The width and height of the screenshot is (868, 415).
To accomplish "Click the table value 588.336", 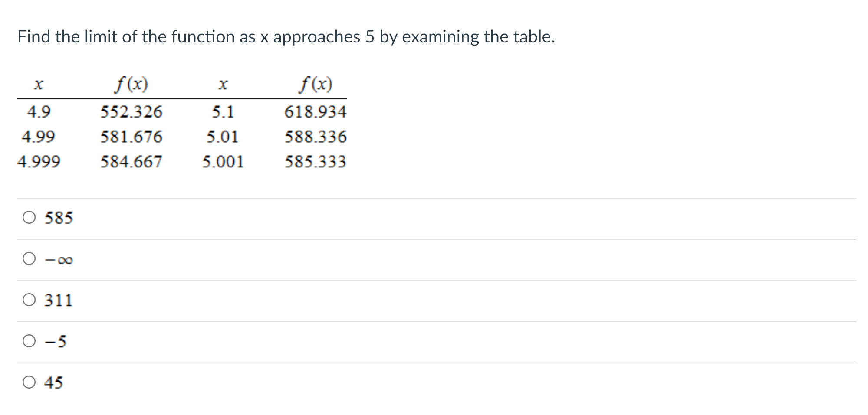I will click(315, 136).
